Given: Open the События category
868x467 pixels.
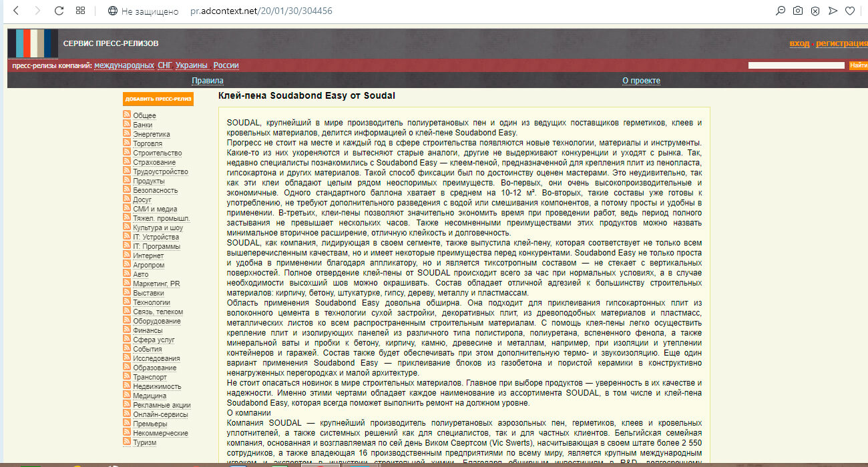Looking at the screenshot, I should point(147,349).
